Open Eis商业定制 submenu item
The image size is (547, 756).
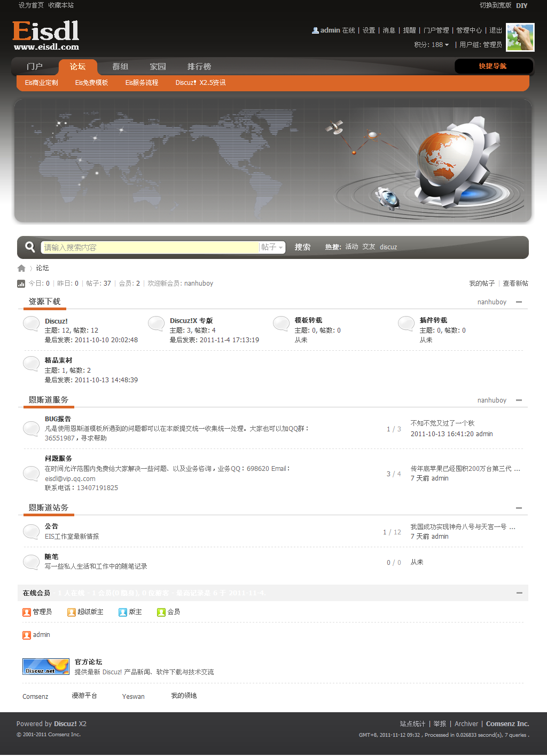[42, 83]
